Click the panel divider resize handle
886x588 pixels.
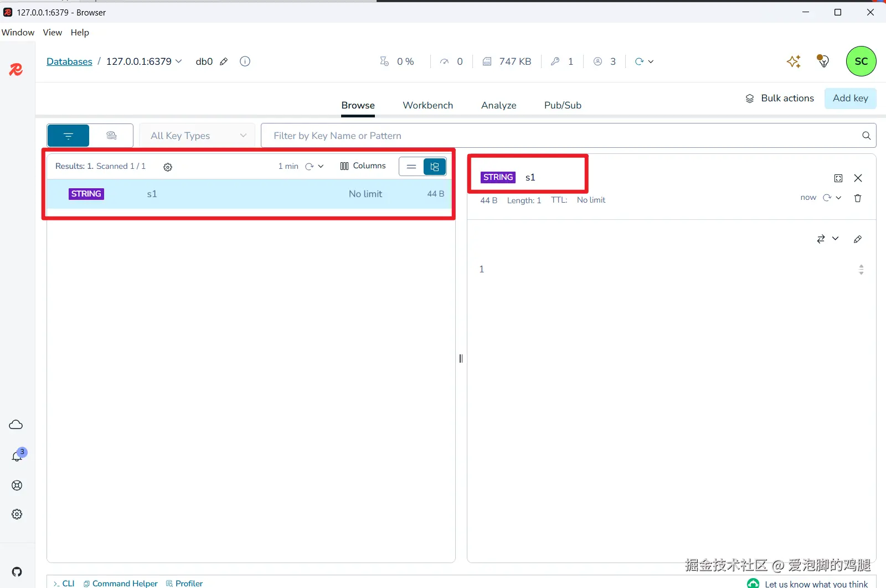click(x=461, y=358)
